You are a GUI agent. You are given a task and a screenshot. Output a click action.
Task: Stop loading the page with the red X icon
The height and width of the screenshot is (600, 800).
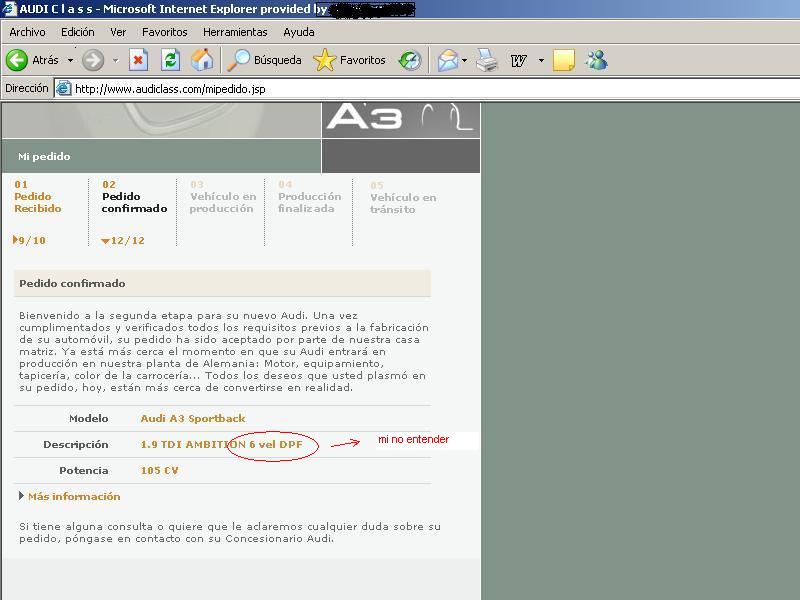(138, 60)
